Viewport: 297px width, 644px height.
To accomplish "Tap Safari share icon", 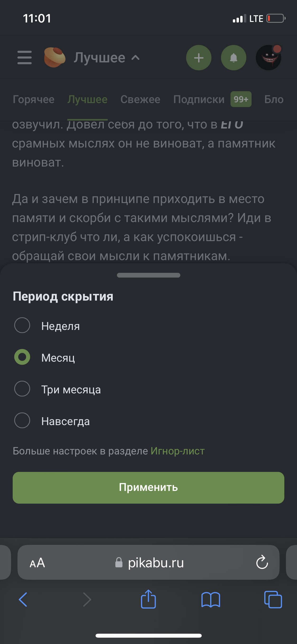I will (148, 599).
